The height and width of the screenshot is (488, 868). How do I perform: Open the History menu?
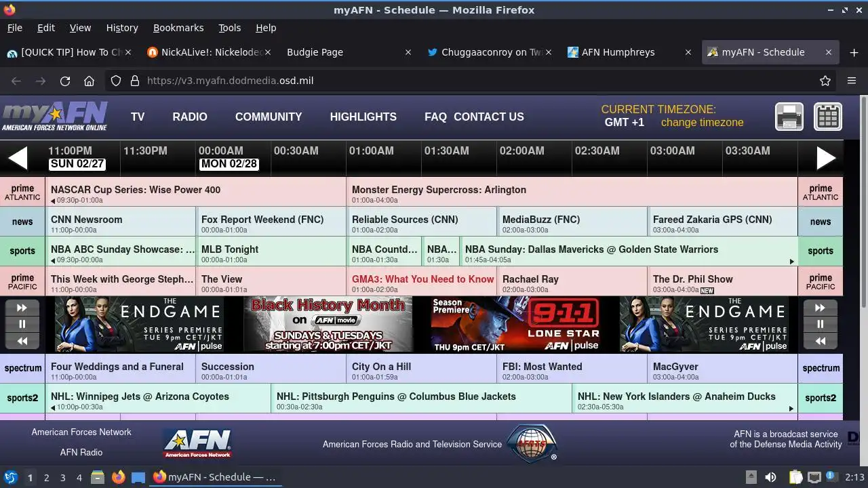122,28
